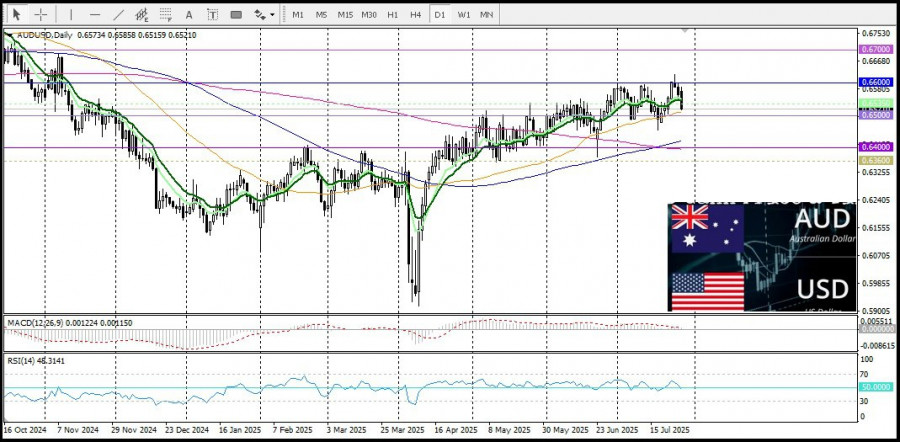Click the 0.66000 blue price label
The image size is (900, 442).
pyautogui.click(x=876, y=83)
